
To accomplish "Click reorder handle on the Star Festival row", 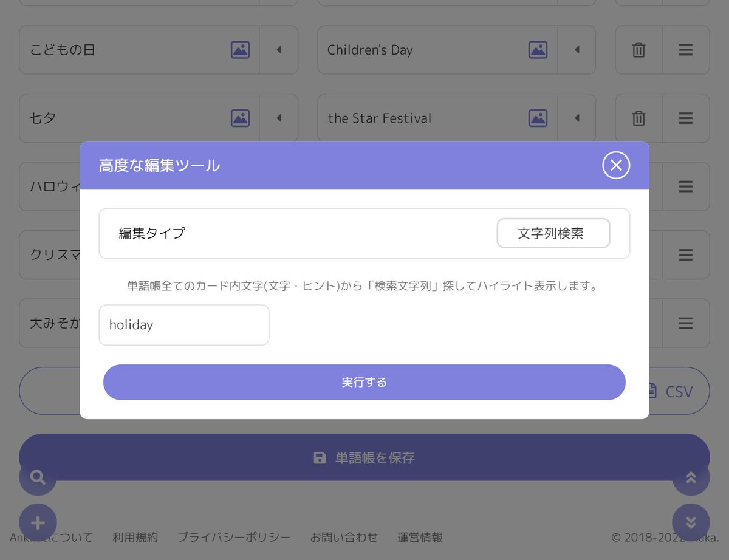I will tap(686, 118).
